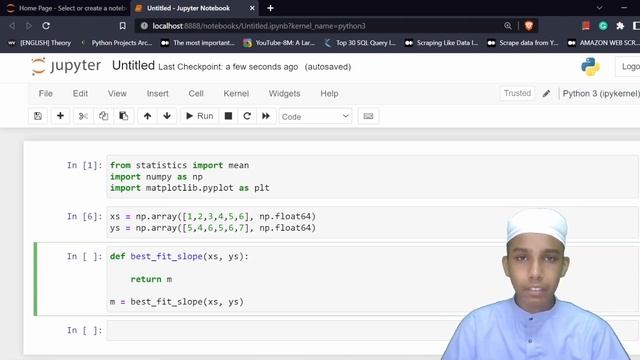Restart kernel and run all cells icon

point(266,116)
